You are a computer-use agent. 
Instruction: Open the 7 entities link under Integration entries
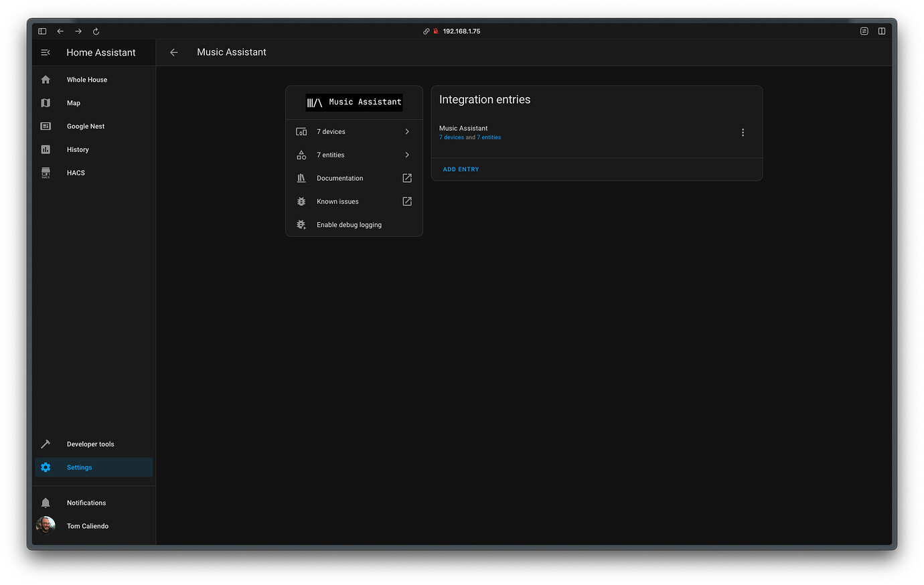point(489,137)
